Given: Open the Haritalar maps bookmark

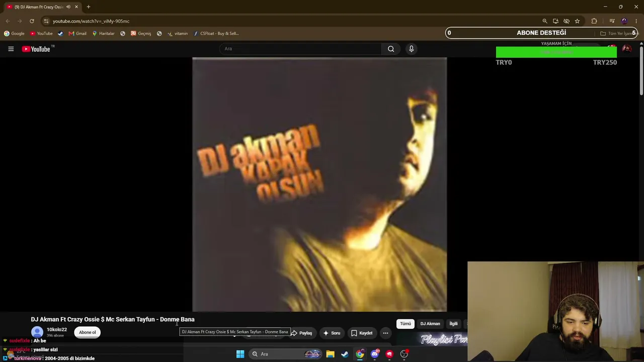Looking at the screenshot, I should [x=103, y=34].
